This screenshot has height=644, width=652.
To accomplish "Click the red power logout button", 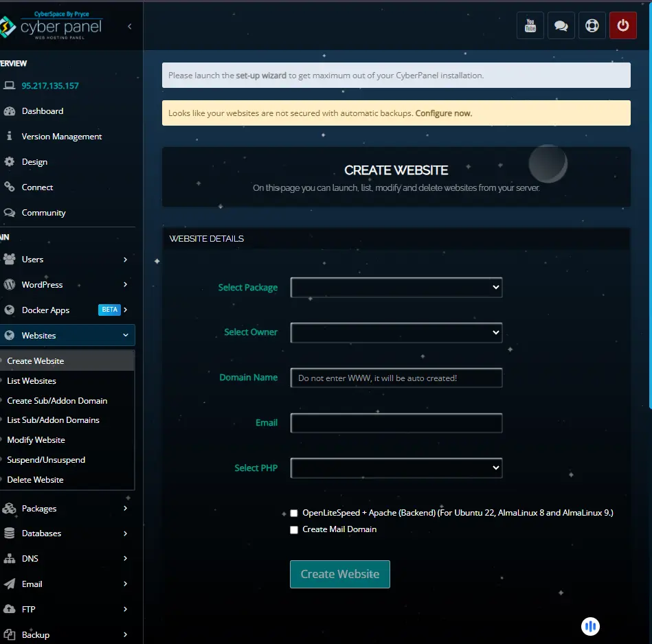I will pyautogui.click(x=622, y=25).
